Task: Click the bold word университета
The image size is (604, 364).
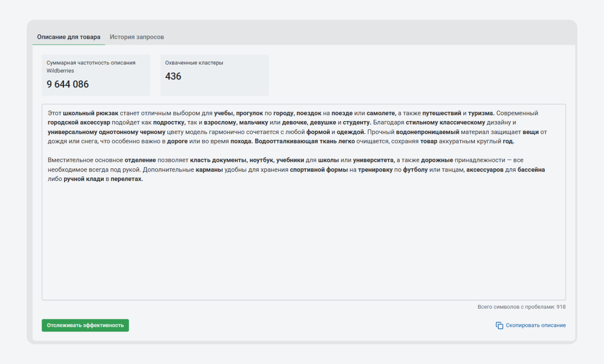Action: (x=374, y=160)
